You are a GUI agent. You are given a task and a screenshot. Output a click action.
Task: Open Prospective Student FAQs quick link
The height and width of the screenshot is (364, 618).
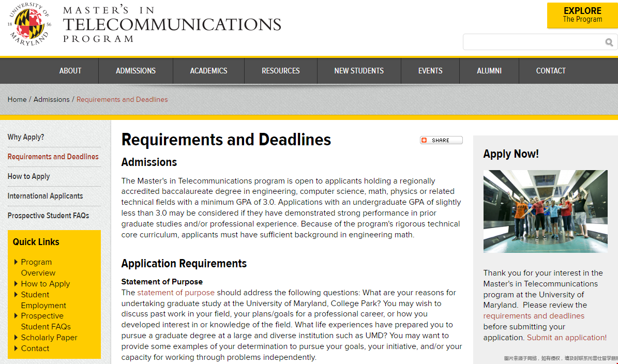point(46,322)
